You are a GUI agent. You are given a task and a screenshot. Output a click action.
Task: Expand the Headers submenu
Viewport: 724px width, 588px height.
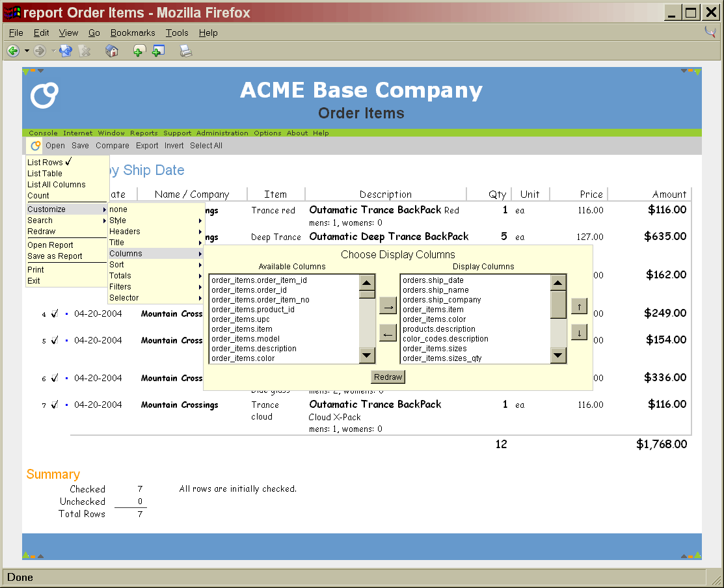pyautogui.click(x=155, y=231)
